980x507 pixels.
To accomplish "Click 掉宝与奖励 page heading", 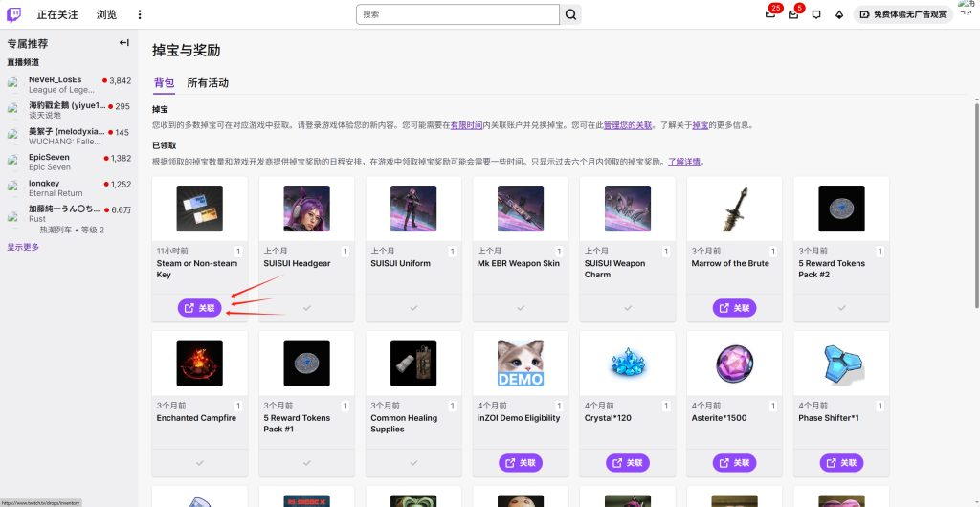I will [x=187, y=51].
